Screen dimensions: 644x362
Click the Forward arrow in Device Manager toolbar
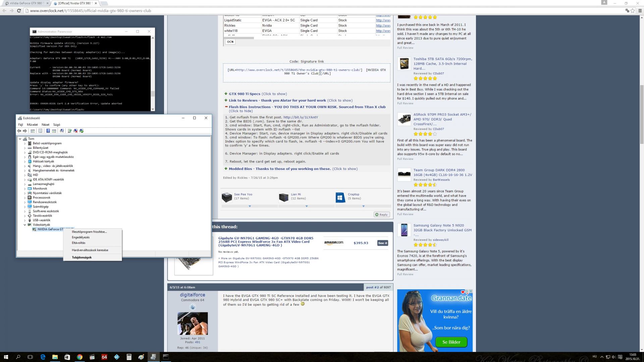25,131
